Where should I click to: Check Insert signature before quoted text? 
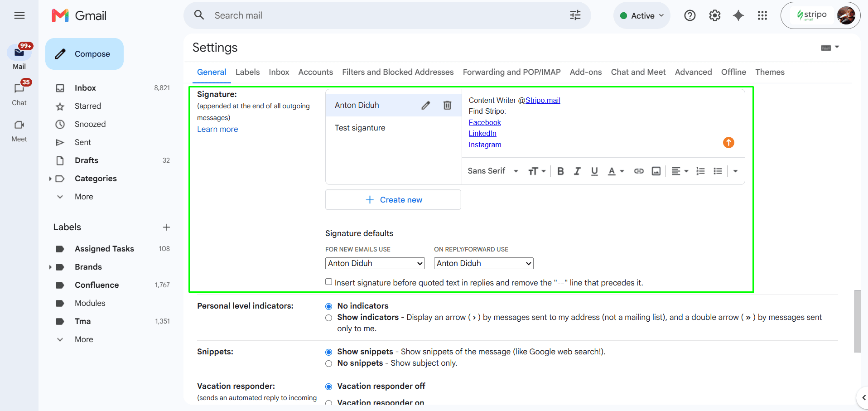[x=329, y=282]
